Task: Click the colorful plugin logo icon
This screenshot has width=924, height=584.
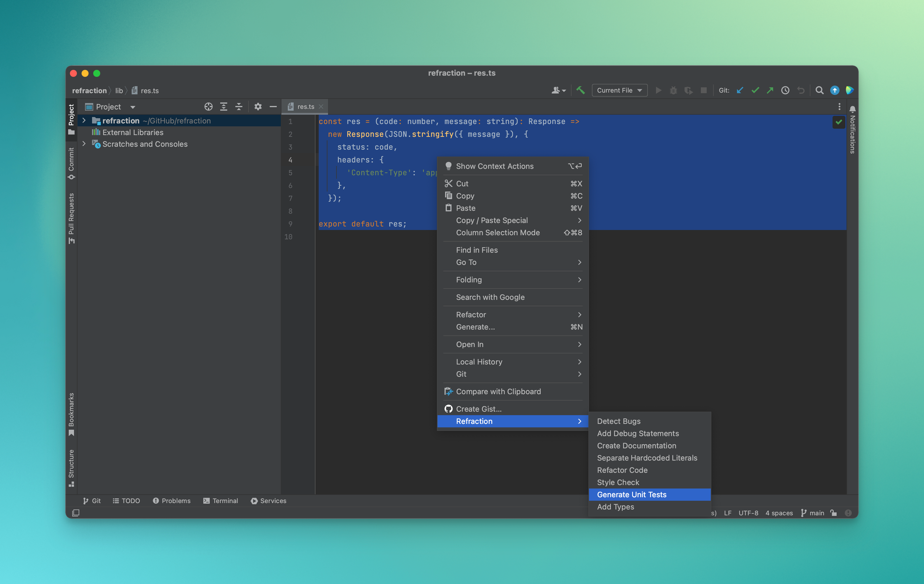Action: pos(849,91)
